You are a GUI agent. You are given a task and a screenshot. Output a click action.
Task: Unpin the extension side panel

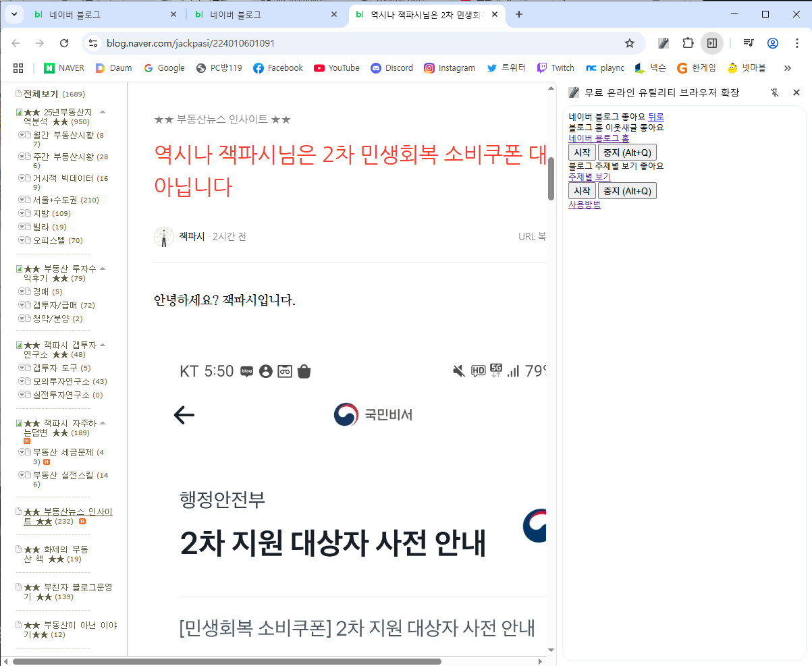click(775, 92)
